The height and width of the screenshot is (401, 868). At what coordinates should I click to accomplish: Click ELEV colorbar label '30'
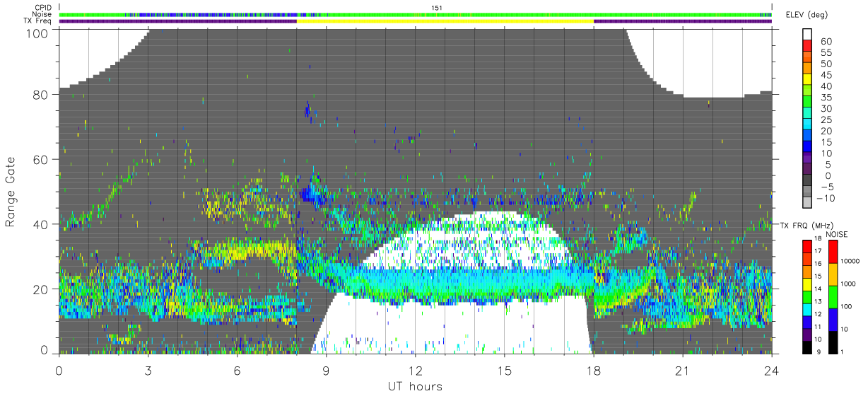click(x=826, y=109)
